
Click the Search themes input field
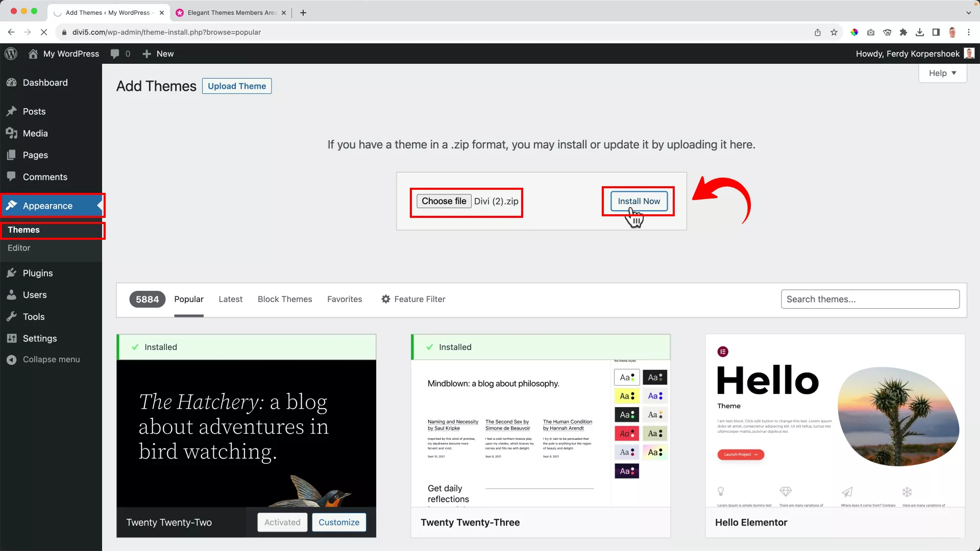pyautogui.click(x=870, y=299)
